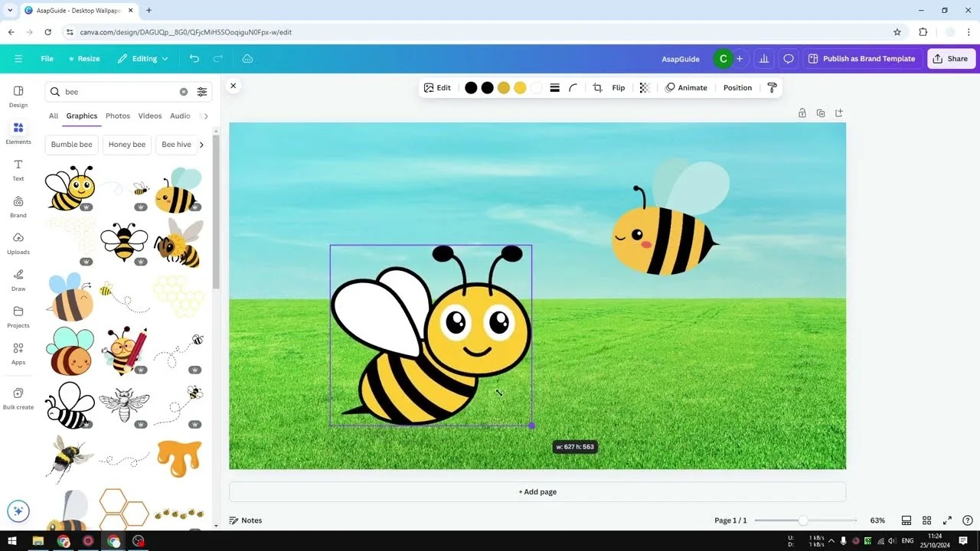Image resolution: width=980 pixels, height=551 pixels.
Task: Open the Editing mode dropdown
Action: [x=142, y=58]
